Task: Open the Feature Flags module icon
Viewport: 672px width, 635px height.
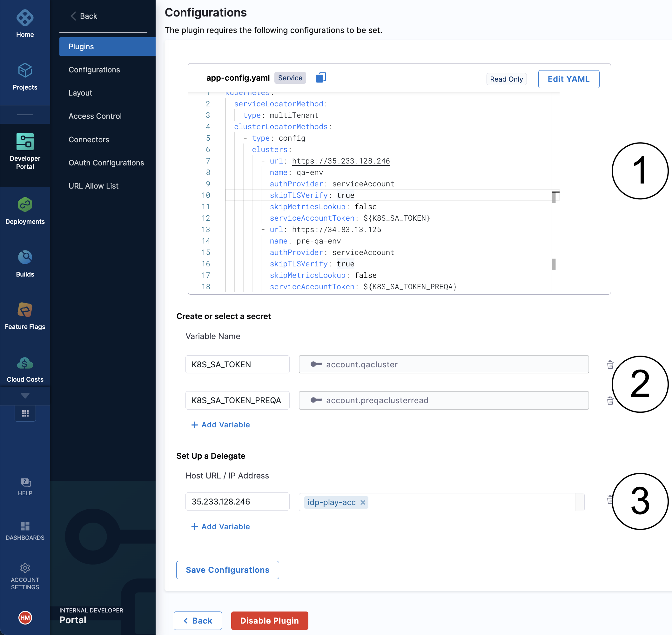Action: point(25,310)
